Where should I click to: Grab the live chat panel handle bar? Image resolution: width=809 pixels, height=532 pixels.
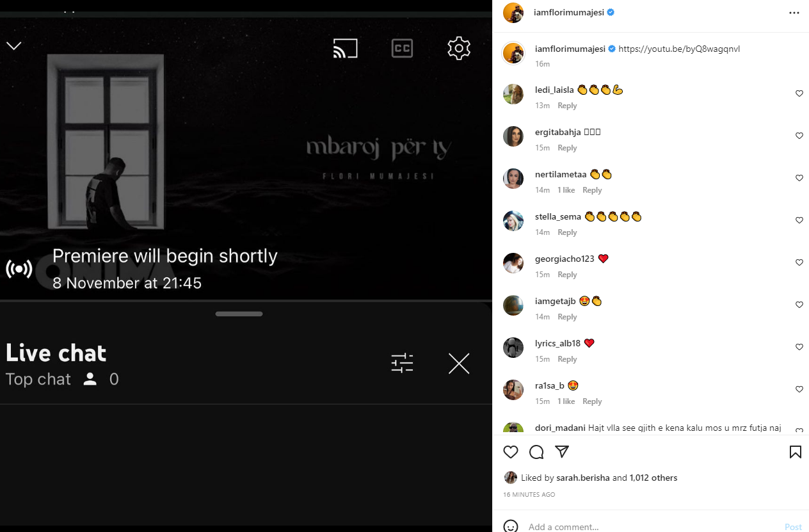[x=239, y=314]
